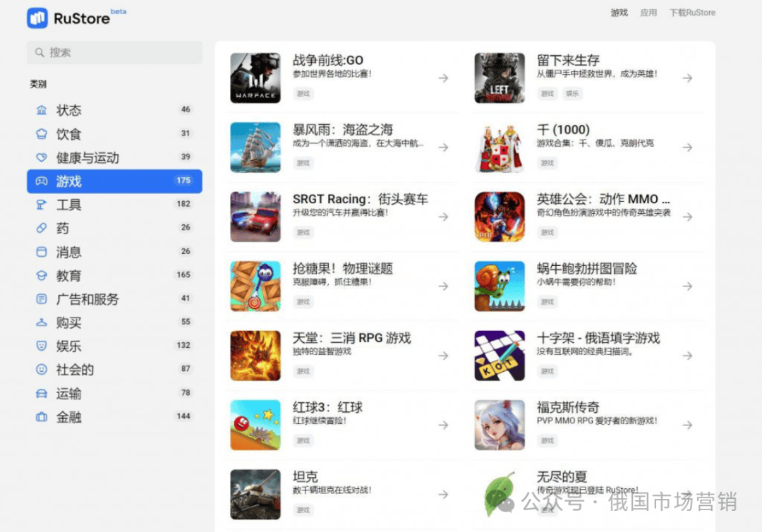Open the crossword icon for 十字架 - 俄语填字游戏
Viewport: 762px width, 532px height.
point(500,356)
